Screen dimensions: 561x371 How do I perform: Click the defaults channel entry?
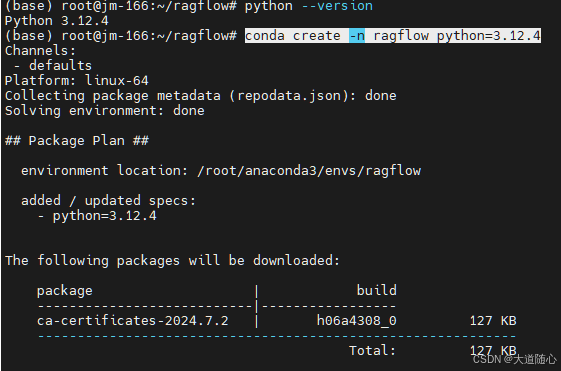pos(60,65)
